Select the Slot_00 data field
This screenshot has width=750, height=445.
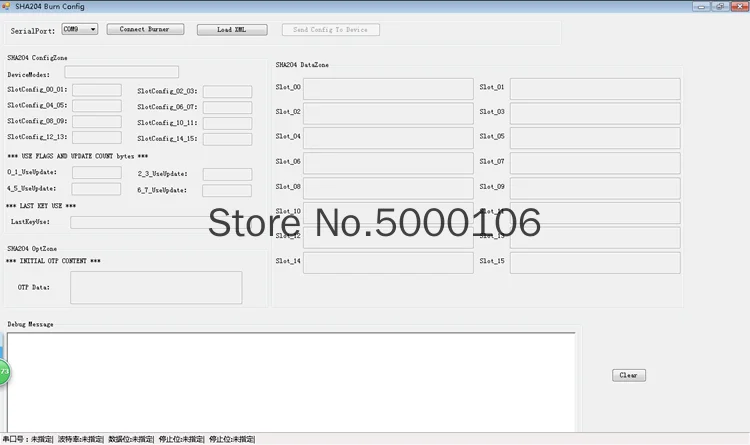388,89
